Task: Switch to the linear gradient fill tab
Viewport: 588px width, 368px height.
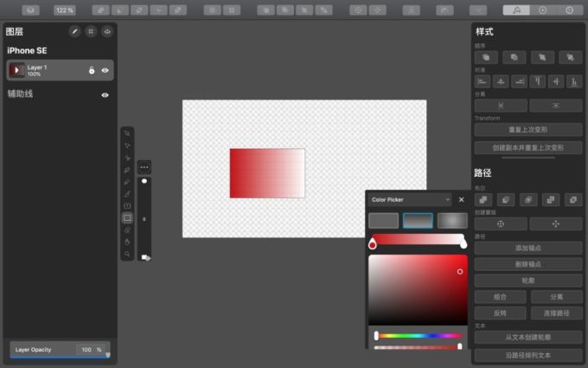Action: click(418, 221)
